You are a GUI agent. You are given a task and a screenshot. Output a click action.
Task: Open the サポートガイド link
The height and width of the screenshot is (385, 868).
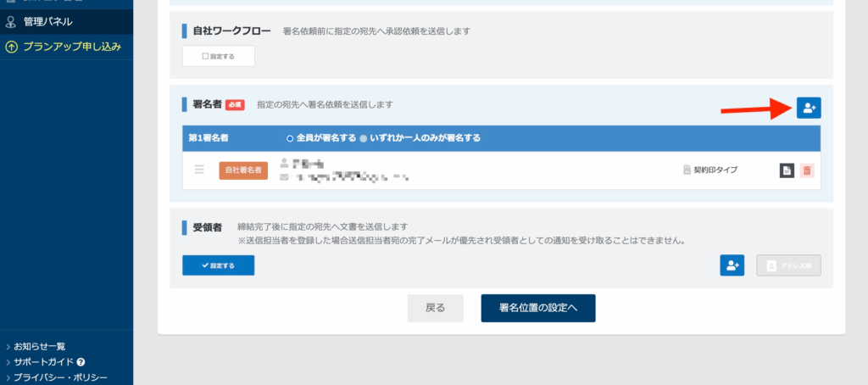(44, 362)
